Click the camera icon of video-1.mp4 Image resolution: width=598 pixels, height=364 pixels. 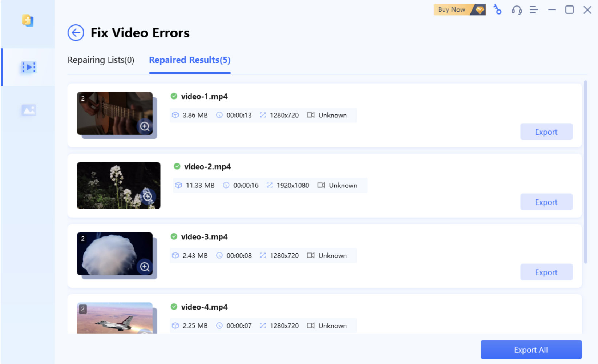[x=311, y=115]
